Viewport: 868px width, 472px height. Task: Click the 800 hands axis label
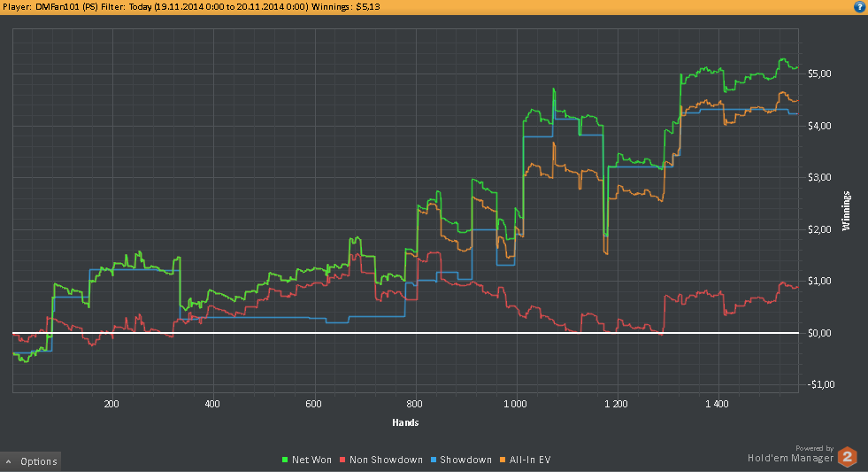[414, 404]
